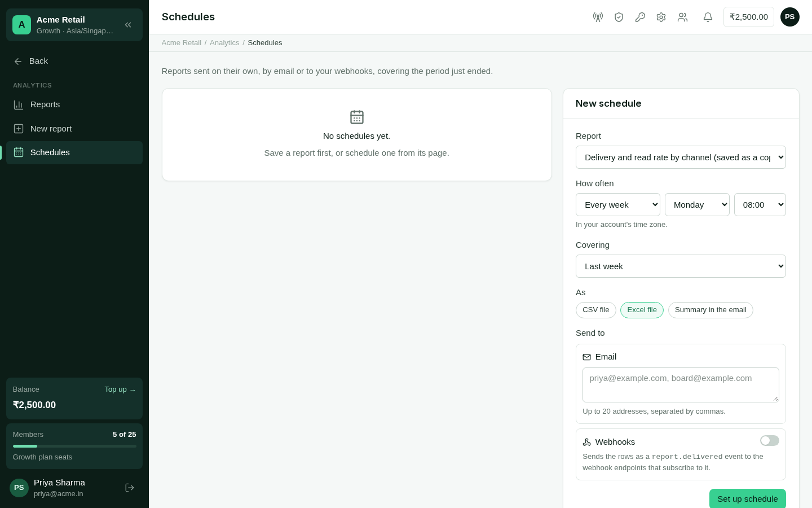Screen dimensions: 812x508
Task: Click the "New schedule" panel heading
Action: 608,103
